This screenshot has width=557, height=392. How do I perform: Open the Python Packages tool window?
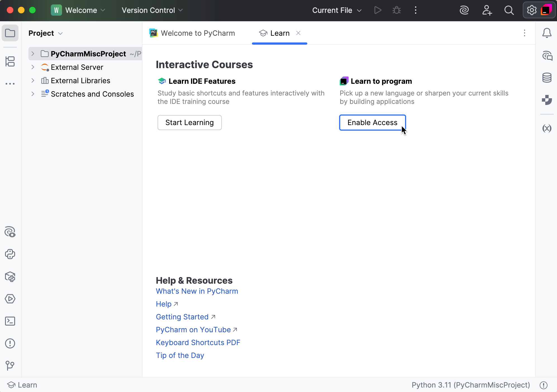(x=10, y=277)
